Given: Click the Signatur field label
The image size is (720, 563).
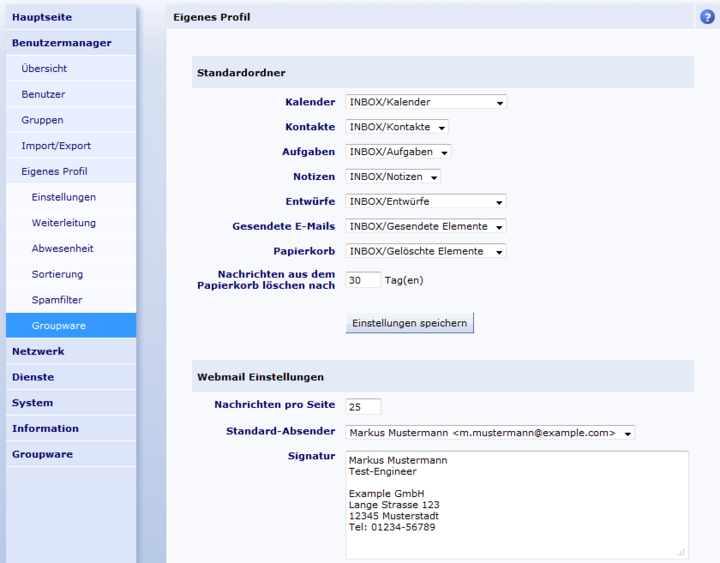Looking at the screenshot, I should point(311,456).
